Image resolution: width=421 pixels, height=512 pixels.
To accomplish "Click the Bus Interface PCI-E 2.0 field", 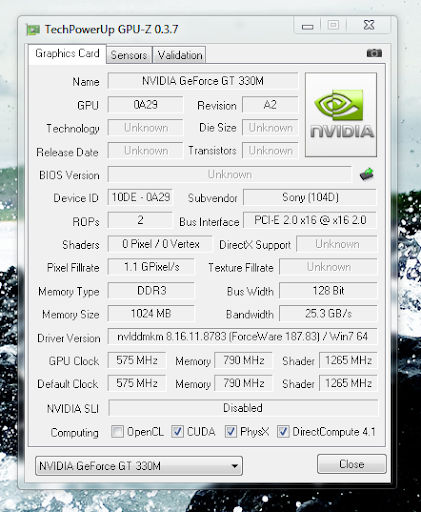I will 310,220.
